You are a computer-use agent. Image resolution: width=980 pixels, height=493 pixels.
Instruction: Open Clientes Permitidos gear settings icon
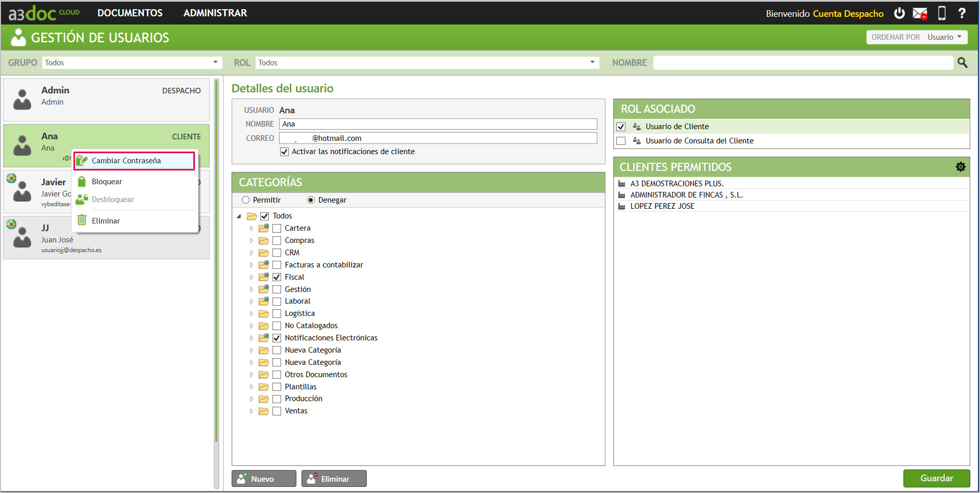coord(961,167)
